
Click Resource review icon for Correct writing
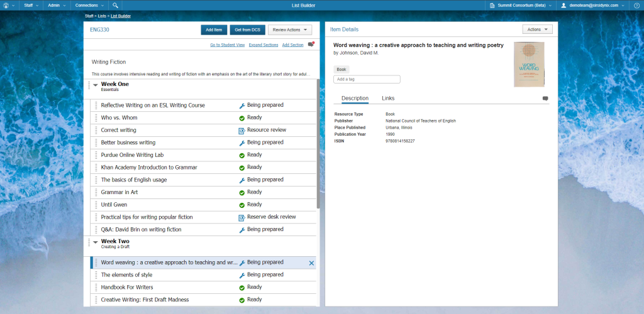(241, 130)
